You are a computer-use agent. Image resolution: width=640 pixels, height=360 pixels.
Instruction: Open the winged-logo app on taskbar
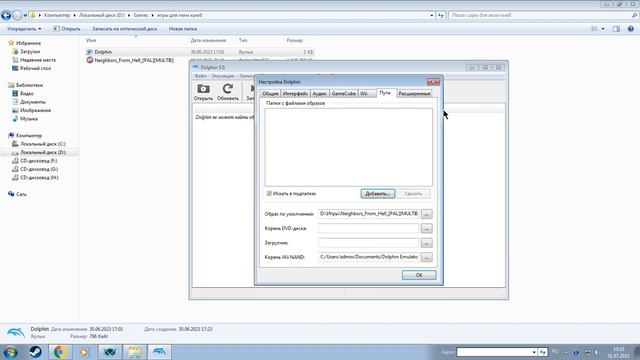109,352
